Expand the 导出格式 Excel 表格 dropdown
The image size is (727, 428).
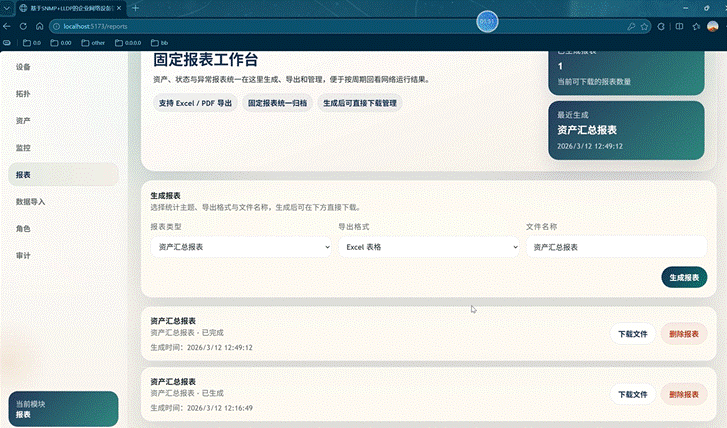(x=428, y=247)
